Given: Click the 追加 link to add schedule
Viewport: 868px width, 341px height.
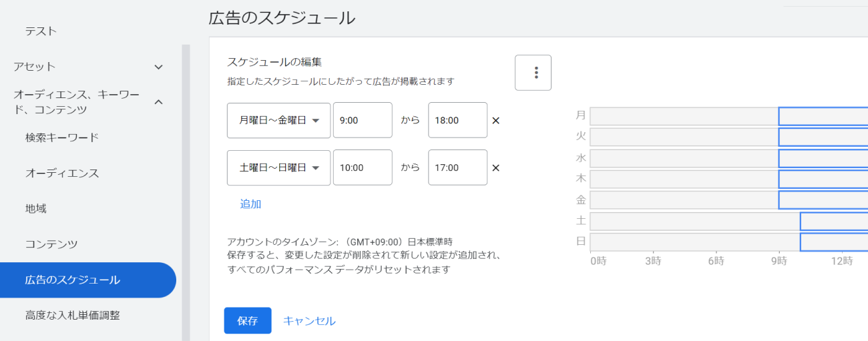Looking at the screenshot, I should (x=250, y=204).
